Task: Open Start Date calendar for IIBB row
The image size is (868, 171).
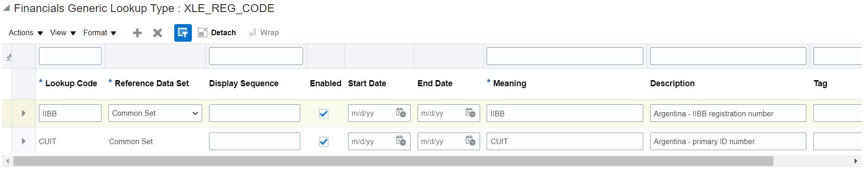Action: point(401,113)
